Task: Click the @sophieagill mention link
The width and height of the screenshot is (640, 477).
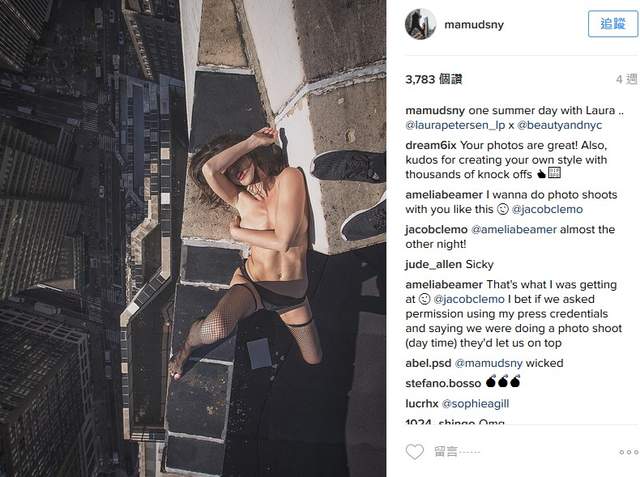Action: pos(476,404)
